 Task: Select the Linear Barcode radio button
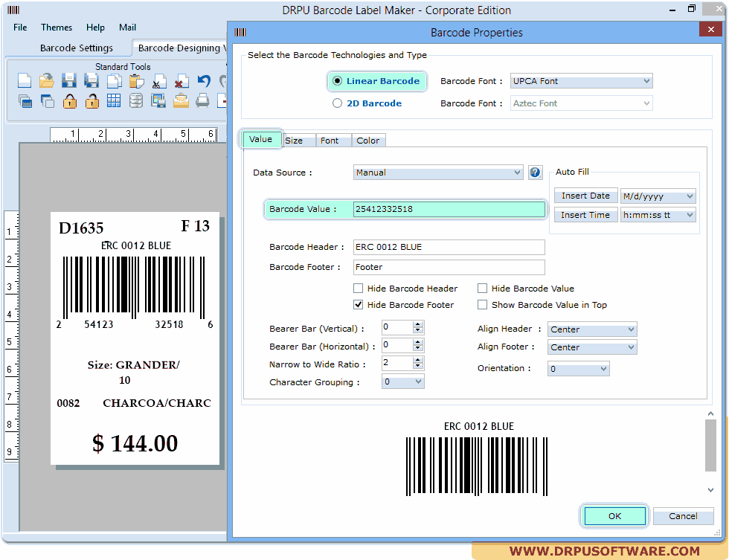(x=337, y=81)
